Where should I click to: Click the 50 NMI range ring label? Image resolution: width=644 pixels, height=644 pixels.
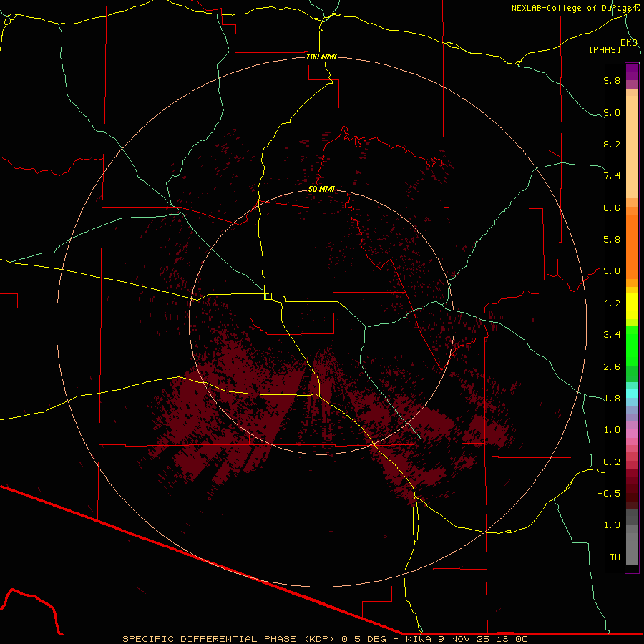point(321,189)
